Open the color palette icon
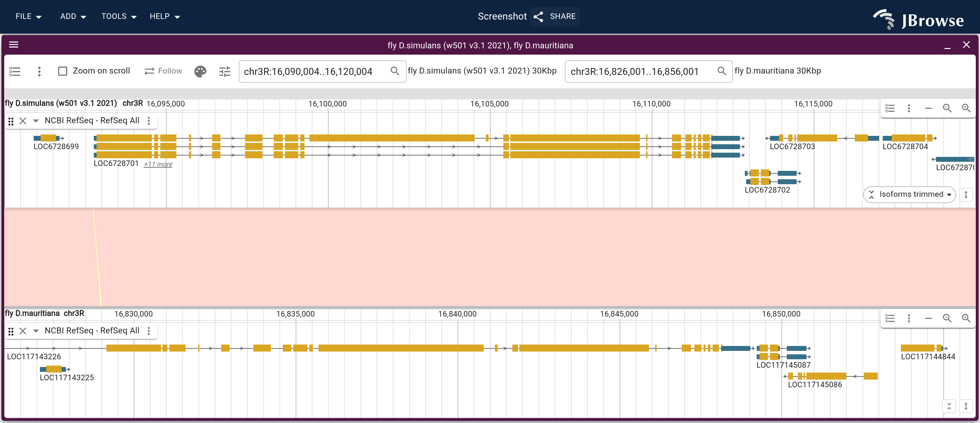980x423 pixels. (200, 71)
